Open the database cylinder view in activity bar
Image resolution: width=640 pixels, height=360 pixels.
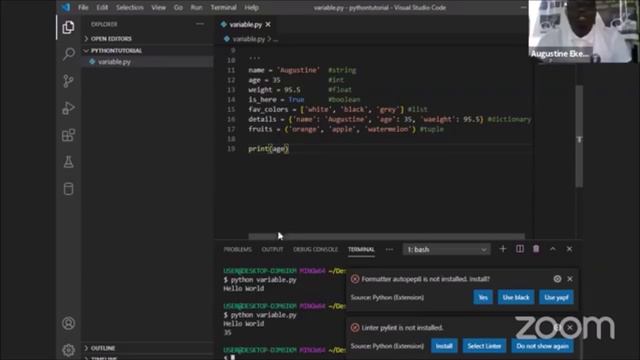68,189
